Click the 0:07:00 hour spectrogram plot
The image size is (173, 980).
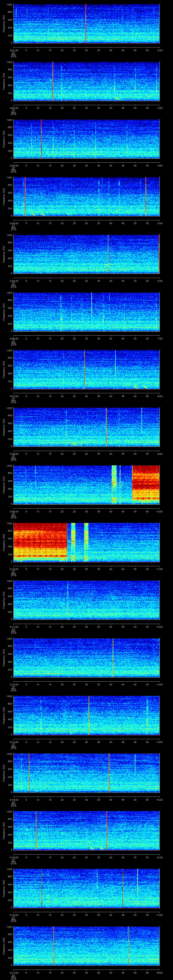click(x=87, y=369)
